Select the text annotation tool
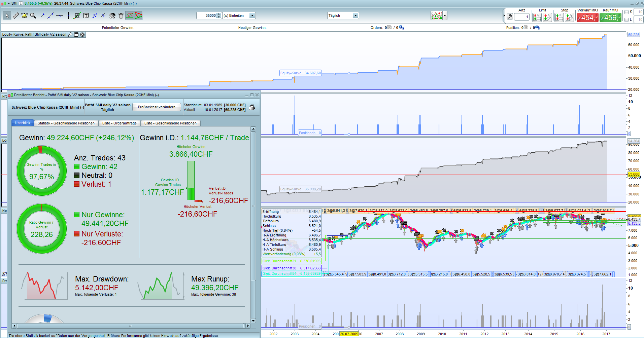 click(86, 15)
